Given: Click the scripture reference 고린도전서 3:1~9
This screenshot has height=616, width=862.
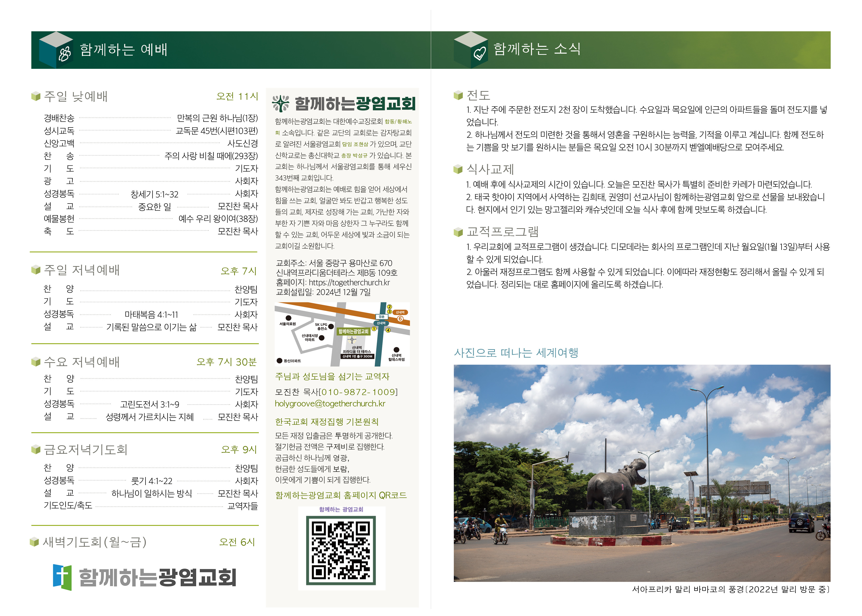Looking at the screenshot, I should pyautogui.click(x=150, y=404).
